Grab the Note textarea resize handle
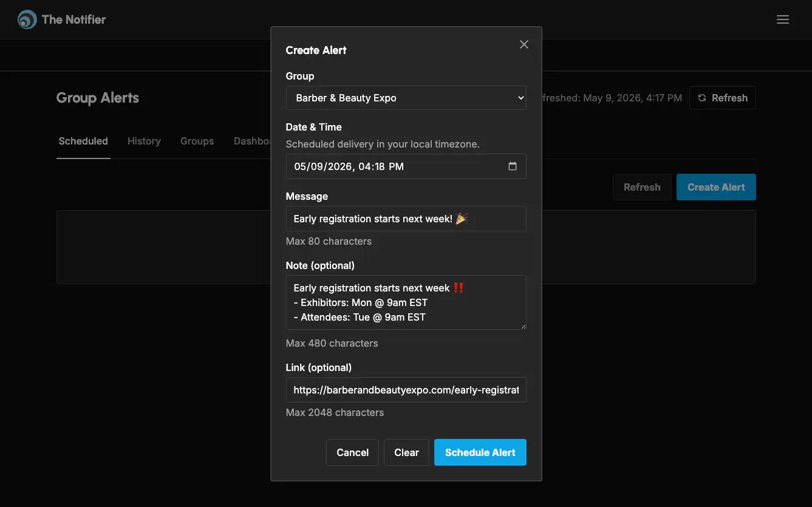 pyautogui.click(x=523, y=326)
